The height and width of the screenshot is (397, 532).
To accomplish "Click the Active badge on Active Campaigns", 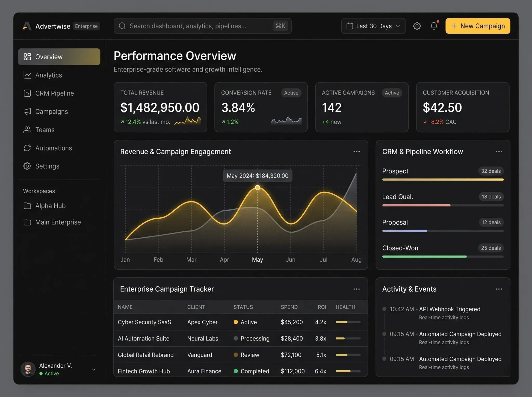I will pos(392,93).
